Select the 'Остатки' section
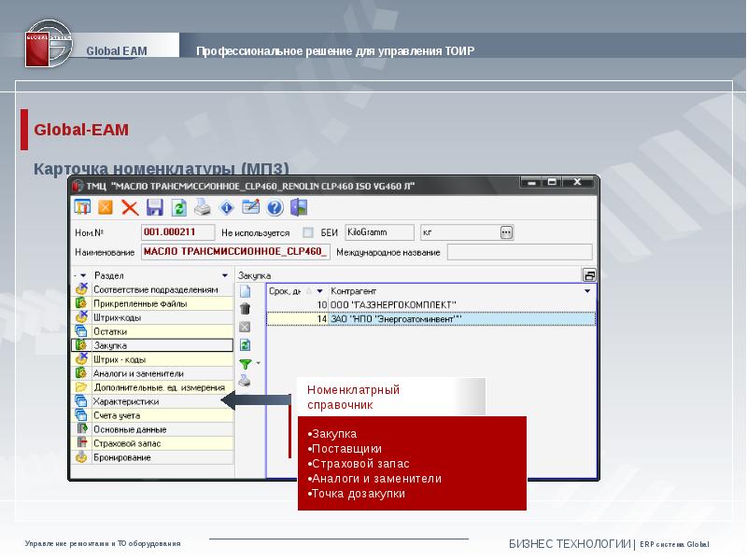Screen dimensions: 747x560 pyautogui.click(x=110, y=331)
